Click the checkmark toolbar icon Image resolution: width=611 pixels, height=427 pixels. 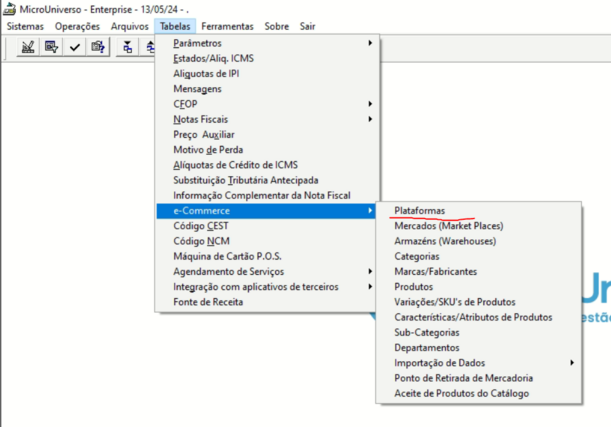(x=74, y=47)
